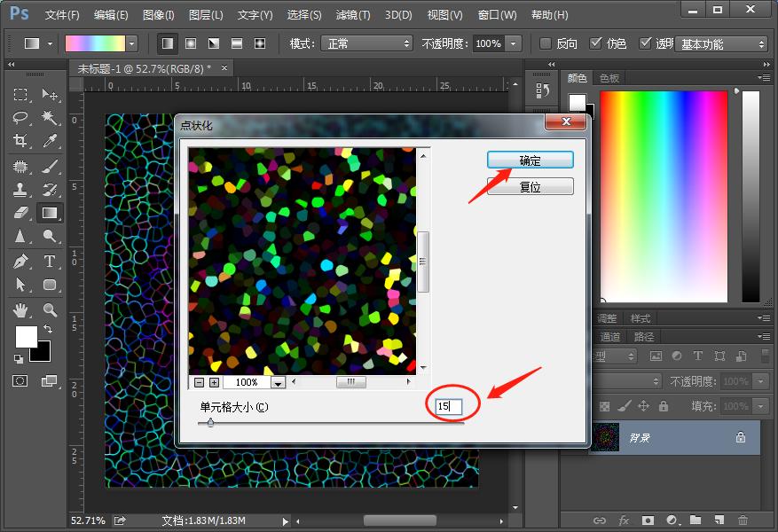Viewport: 778px width, 532px height.
Task: Open the 基本功能 workspace dropdown
Action: click(x=720, y=43)
